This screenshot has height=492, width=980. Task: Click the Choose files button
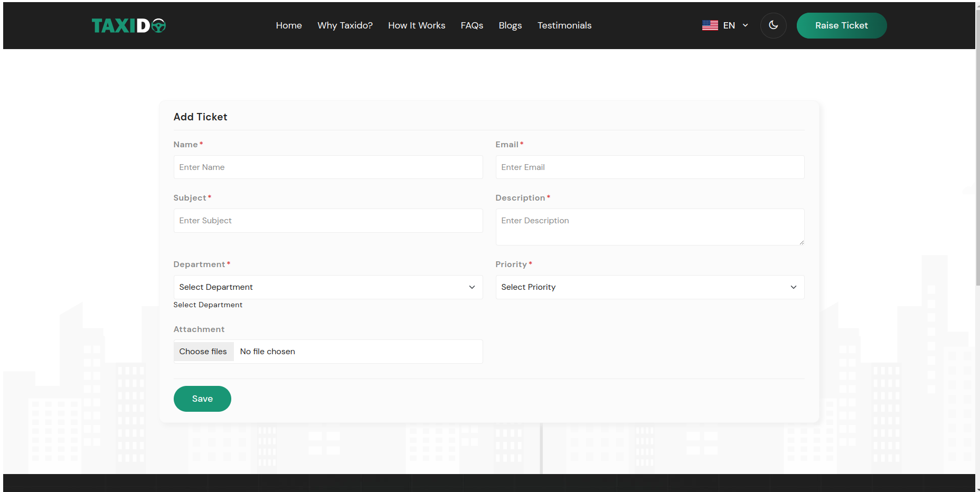click(203, 352)
